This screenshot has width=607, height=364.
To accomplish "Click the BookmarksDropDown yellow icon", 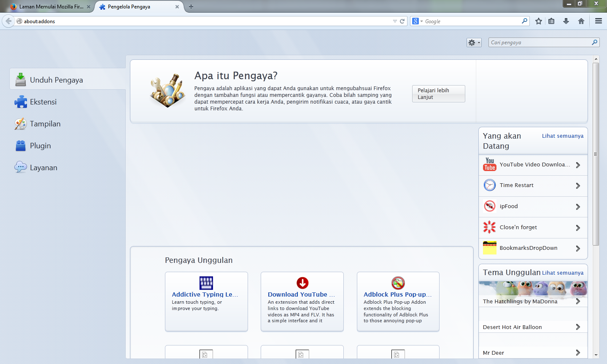I will click(490, 248).
